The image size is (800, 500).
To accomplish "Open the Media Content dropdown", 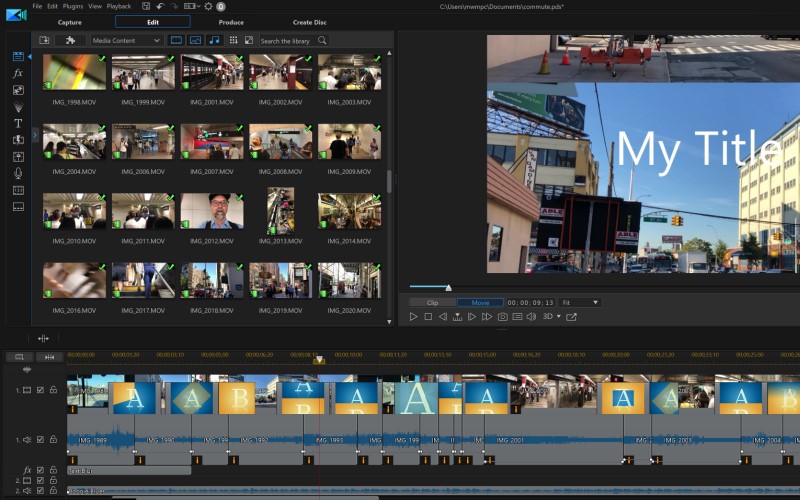I will tap(127, 41).
